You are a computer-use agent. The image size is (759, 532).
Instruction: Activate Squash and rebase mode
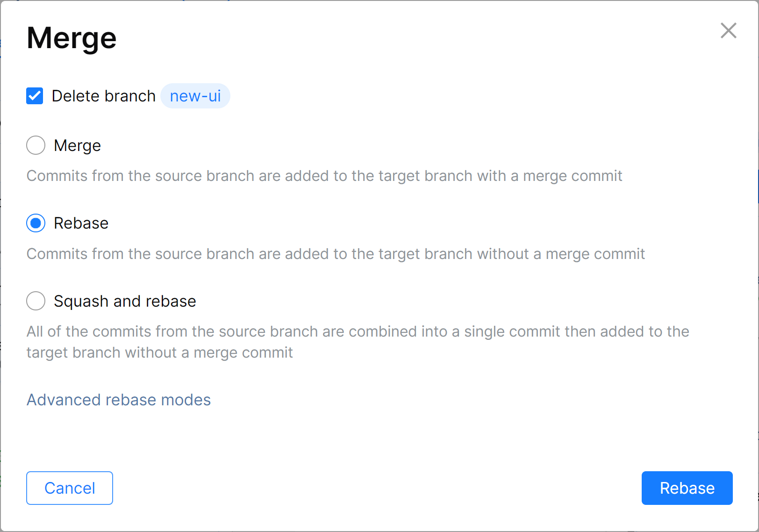click(x=36, y=301)
